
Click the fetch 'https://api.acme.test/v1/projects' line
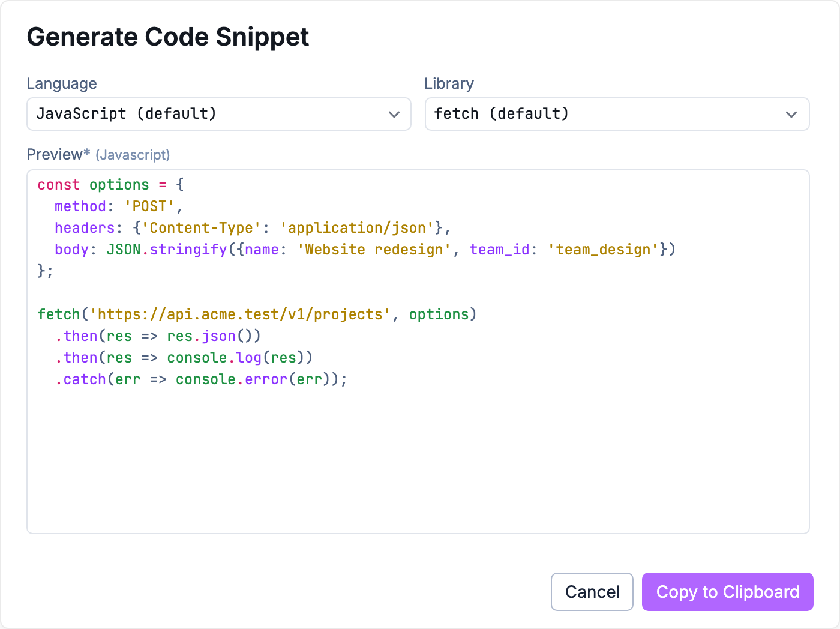click(257, 314)
